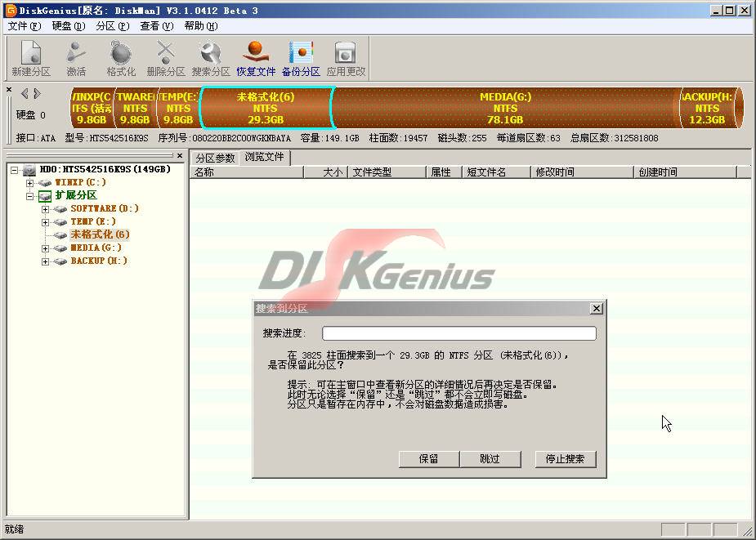Click the WINXP (C:) drive icon in tree

(x=45, y=183)
